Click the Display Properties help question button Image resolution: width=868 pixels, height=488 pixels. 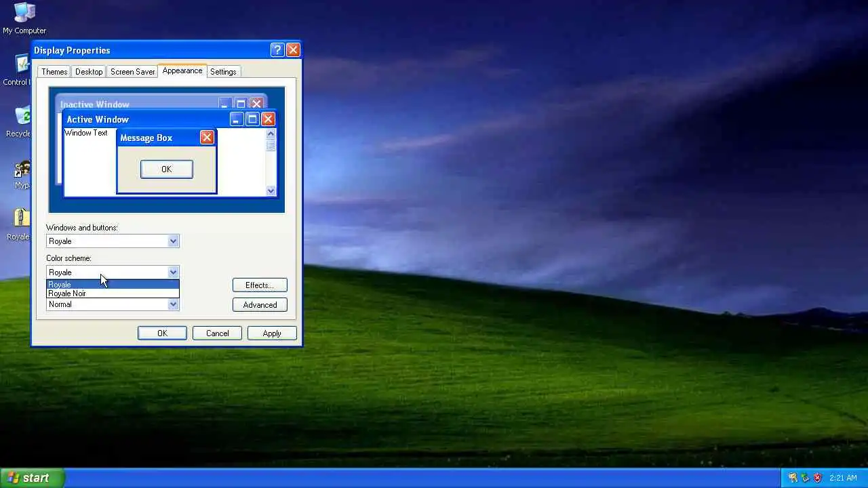click(277, 49)
